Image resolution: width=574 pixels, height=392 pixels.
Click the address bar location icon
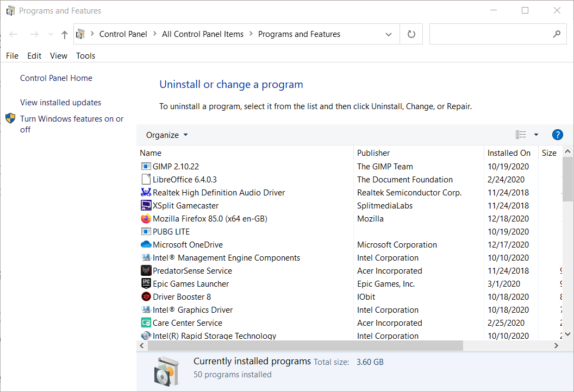coord(80,34)
